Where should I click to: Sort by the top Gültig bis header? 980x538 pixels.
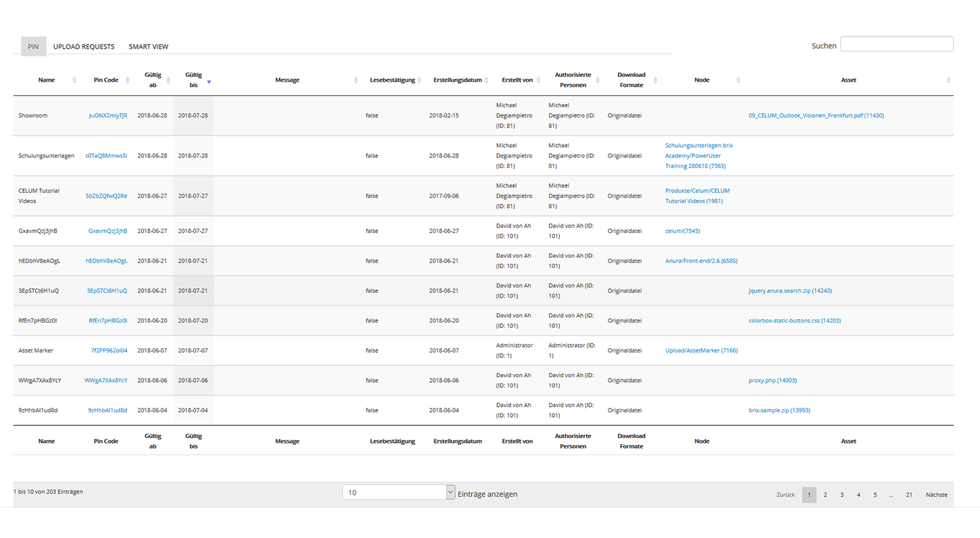click(x=194, y=80)
